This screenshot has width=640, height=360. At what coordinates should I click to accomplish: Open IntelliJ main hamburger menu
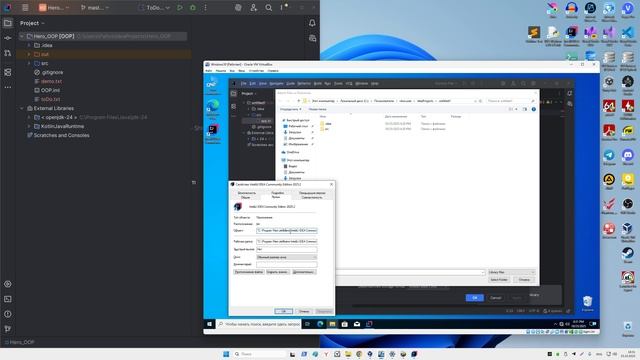[x=25, y=7]
